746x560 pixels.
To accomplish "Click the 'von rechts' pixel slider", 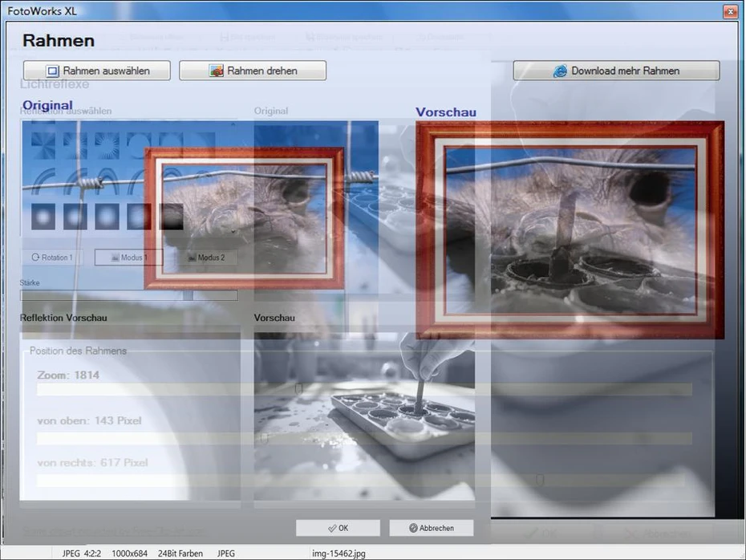I will coord(363,480).
